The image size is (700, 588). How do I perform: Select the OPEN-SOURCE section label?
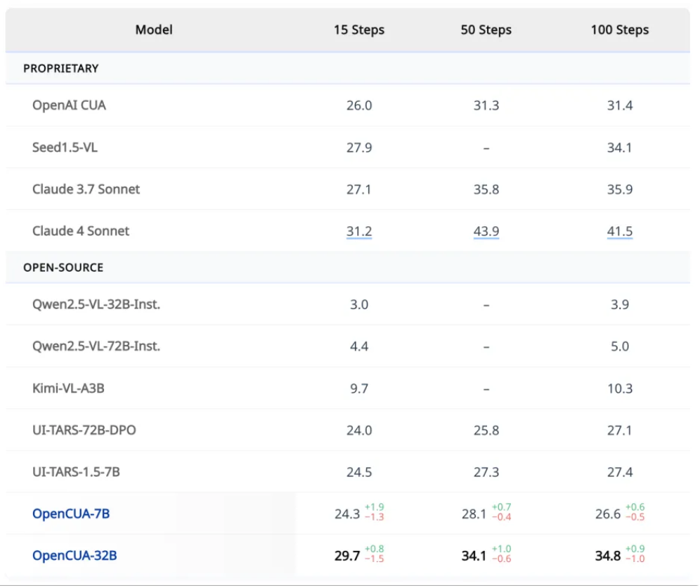point(63,267)
